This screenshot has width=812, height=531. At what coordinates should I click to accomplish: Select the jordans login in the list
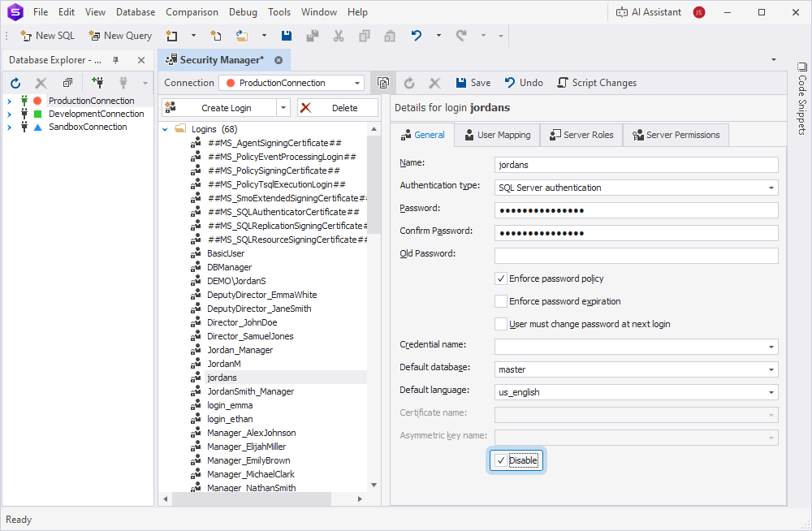[221, 377]
